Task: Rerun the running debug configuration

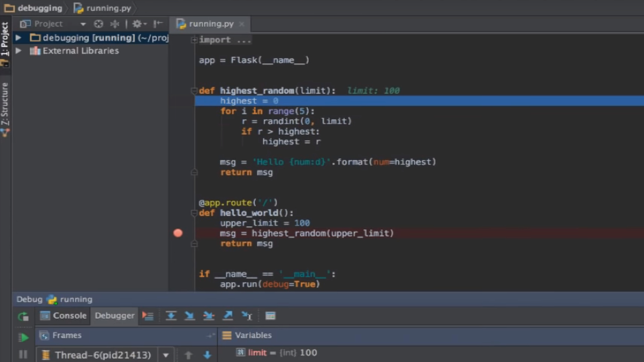Action: pos(23,316)
